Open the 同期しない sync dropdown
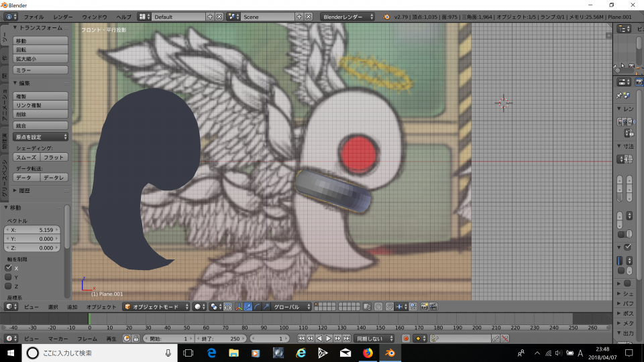This screenshot has height=362, width=644. pyautogui.click(x=374, y=339)
